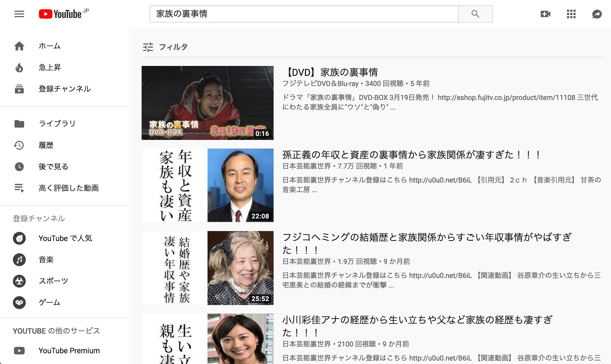Open the YouTube apps grid icon
The width and height of the screenshot is (611, 364).
click(x=571, y=14)
